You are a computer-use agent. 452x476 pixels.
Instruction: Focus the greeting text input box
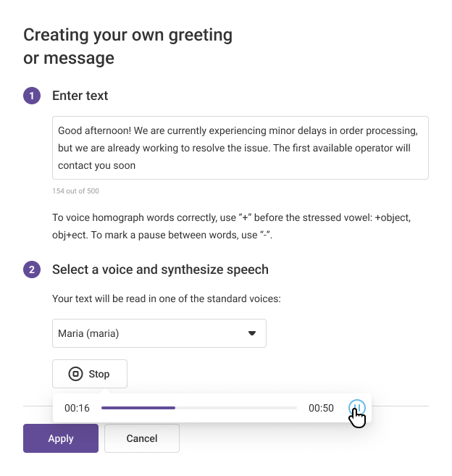(240, 148)
